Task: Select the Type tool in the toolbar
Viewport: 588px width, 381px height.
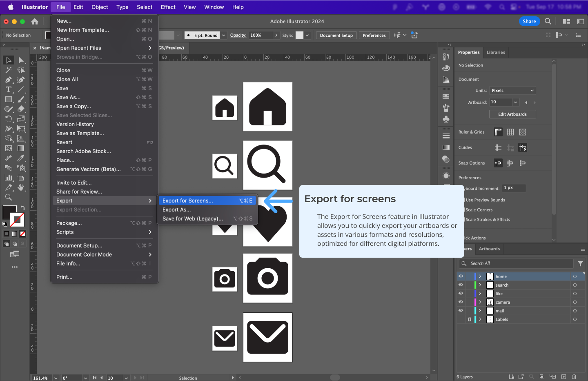Action: 9,89
